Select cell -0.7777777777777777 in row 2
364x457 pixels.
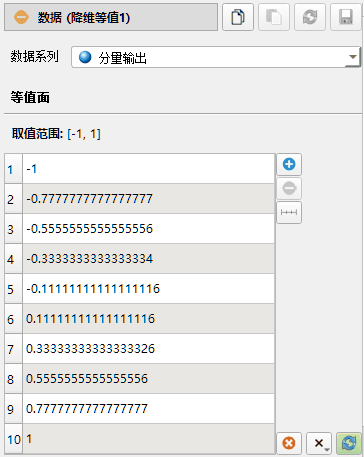149,199
